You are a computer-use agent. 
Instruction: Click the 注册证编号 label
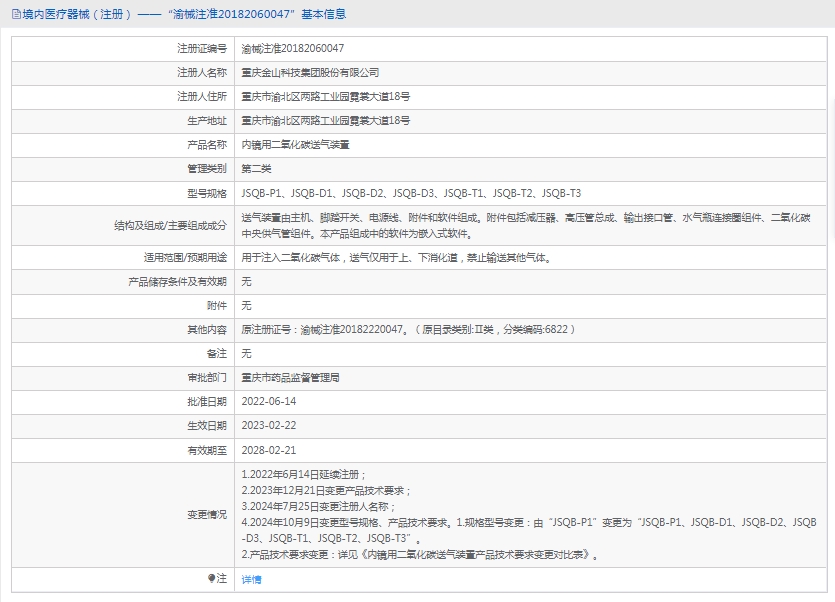(x=202, y=48)
